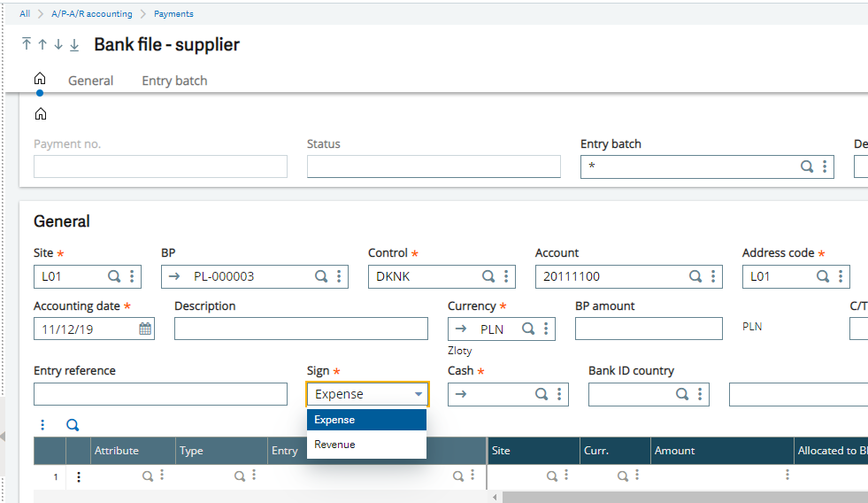Collapse the Sign dropdown arrow

point(418,395)
